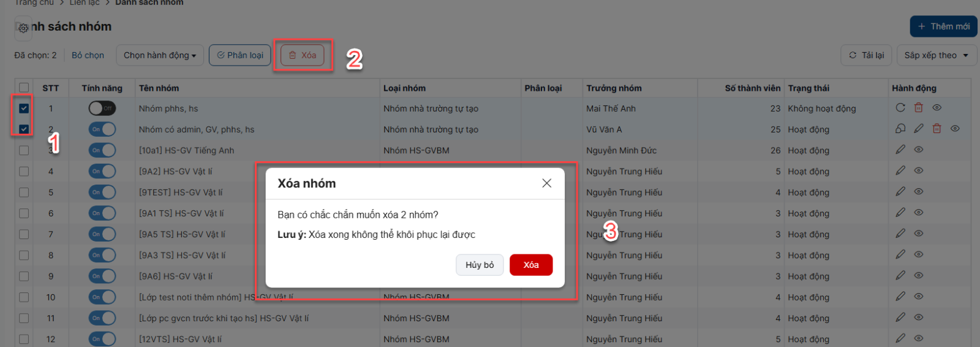Viewport: 980px width, 347px height.
Task: Toggle select-all checkbox in table header
Action: tap(24, 88)
